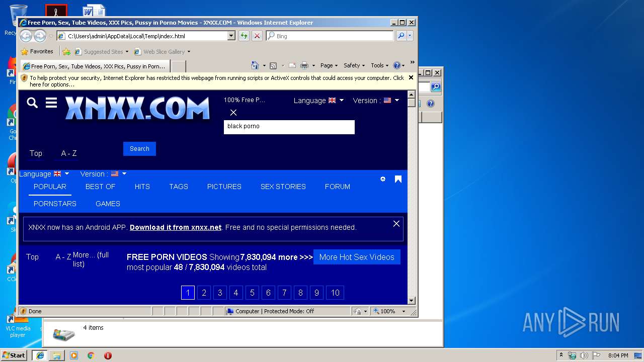This screenshot has width=644, height=362.
Task: Open the Tools menu
Action: [x=380, y=65]
